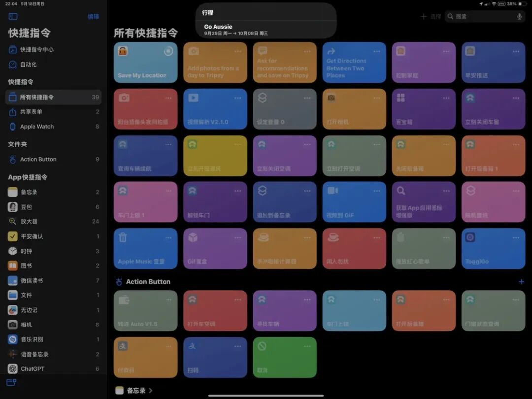The height and width of the screenshot is (399, 532).
Task: Open options for Add photos to Tripsy shortcut
Action: pos(238,52)
